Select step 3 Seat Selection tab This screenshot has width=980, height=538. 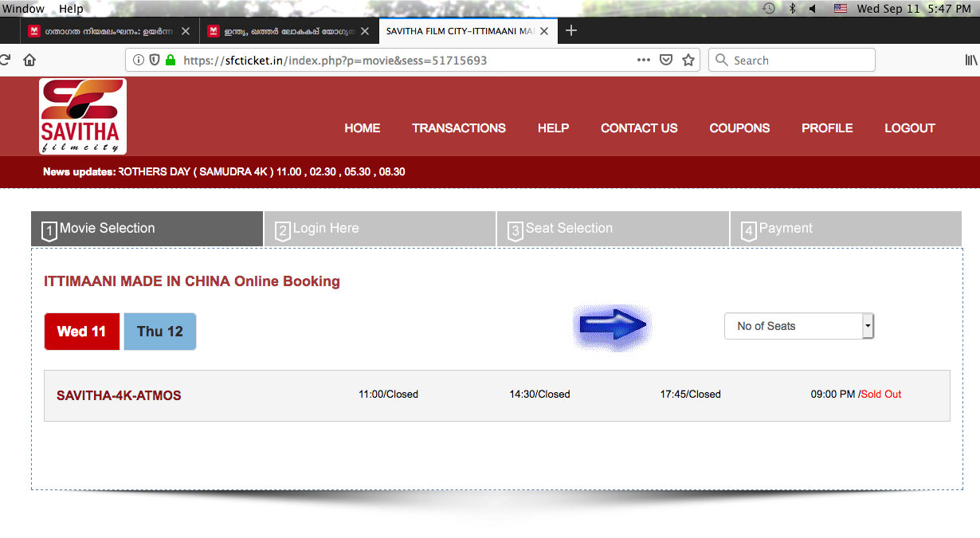click(x=613, y=229)
